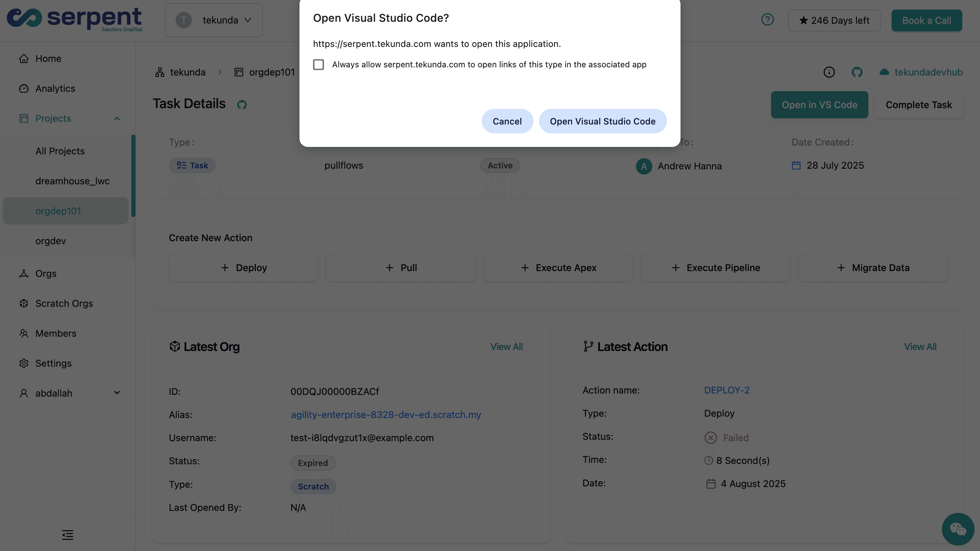Check the Always allow serpent.tekunda.com checkbox
The width and height of the screenshot is (980, 551).
(x=318, y=65)
